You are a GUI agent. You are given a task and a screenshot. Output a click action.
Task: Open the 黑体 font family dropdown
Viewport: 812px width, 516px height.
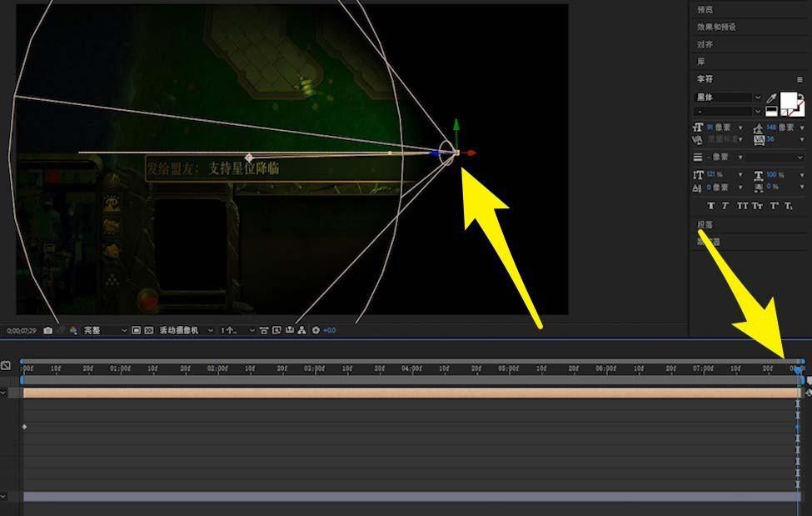click(729, 98)
